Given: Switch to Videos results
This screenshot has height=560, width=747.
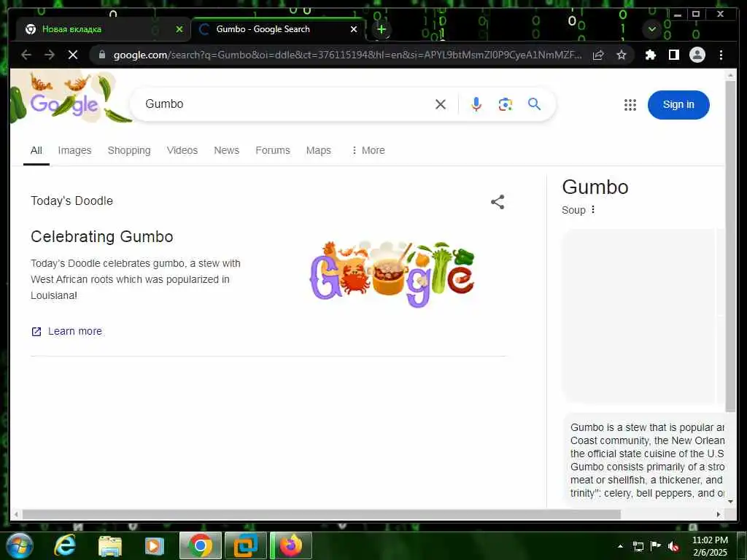Looking at the screenshot, I should coord(182,150).
